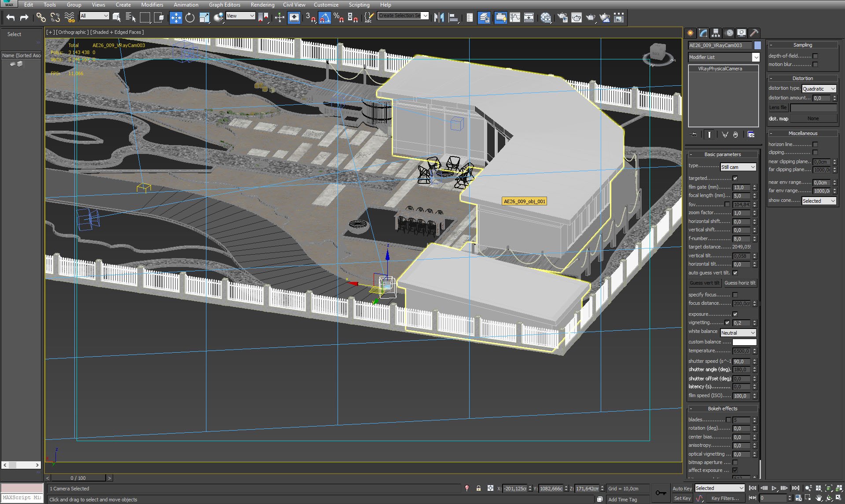Open the selection filter All dropdown
The image size is (845, 504).
point(94,16)
